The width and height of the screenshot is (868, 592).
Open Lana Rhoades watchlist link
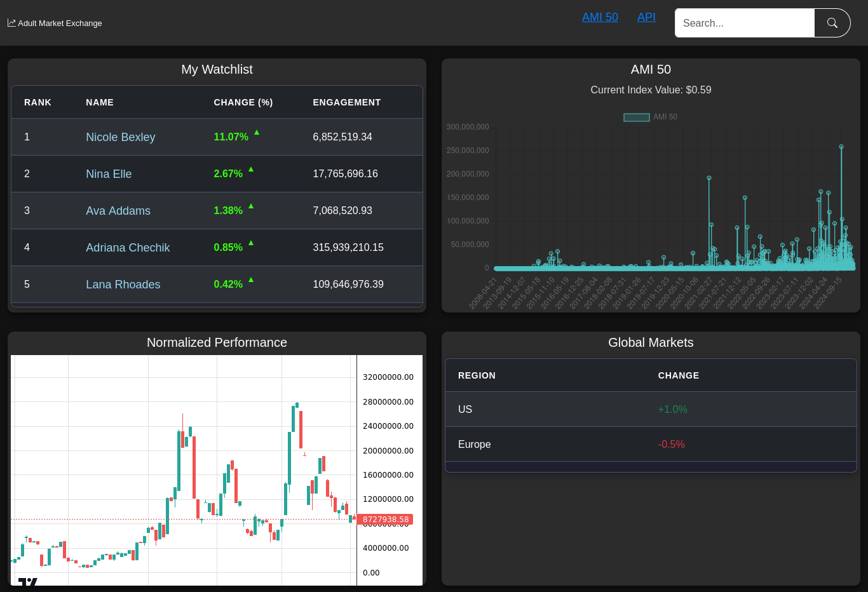tap(123, 285)
